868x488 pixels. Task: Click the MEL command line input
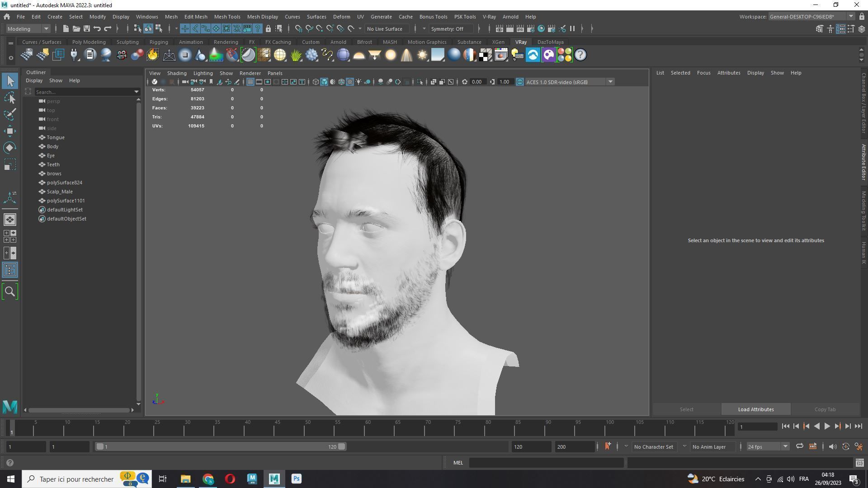point(546,463)
